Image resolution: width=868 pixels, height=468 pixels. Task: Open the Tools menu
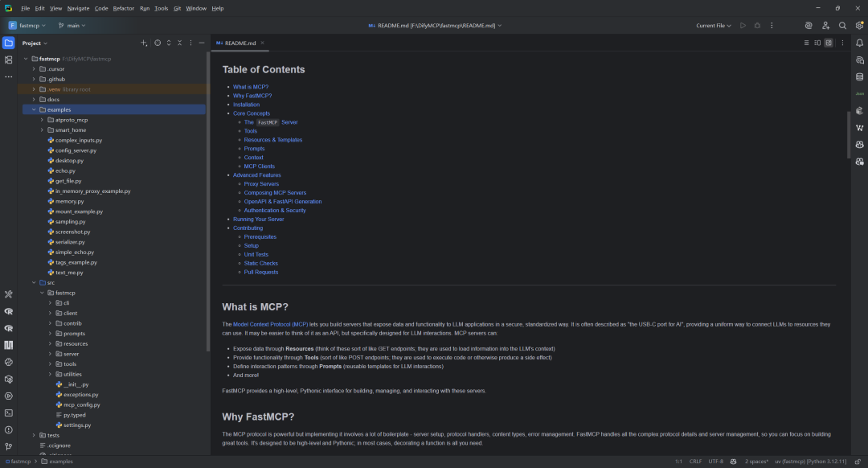[161, 8]
